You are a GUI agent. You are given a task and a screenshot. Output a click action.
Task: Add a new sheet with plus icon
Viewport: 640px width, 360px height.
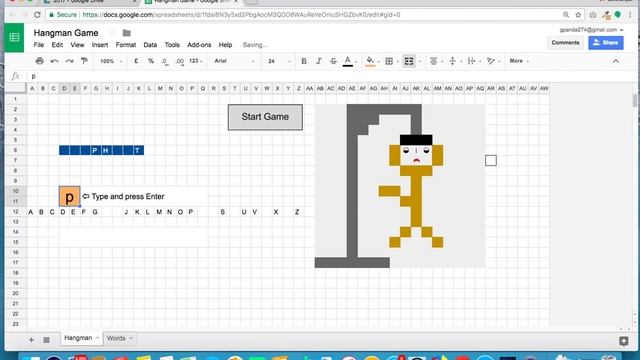click(31, 340)
